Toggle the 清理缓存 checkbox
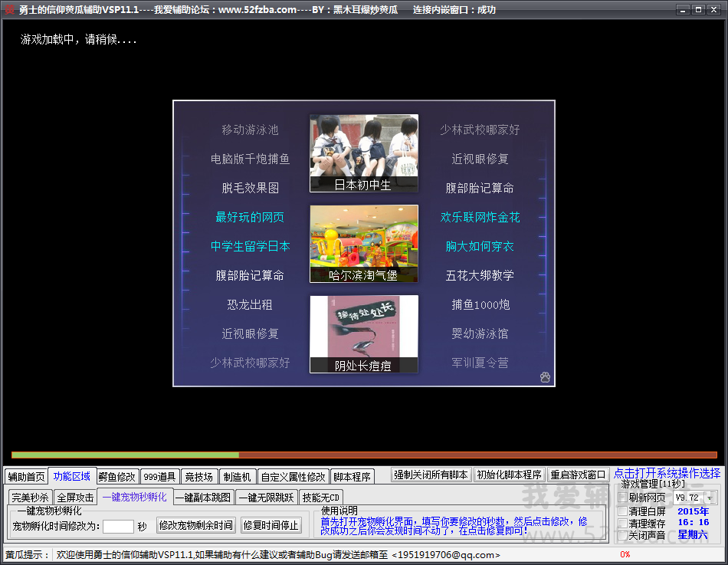The height and width of the screenshot is (565, 728). 623,523
